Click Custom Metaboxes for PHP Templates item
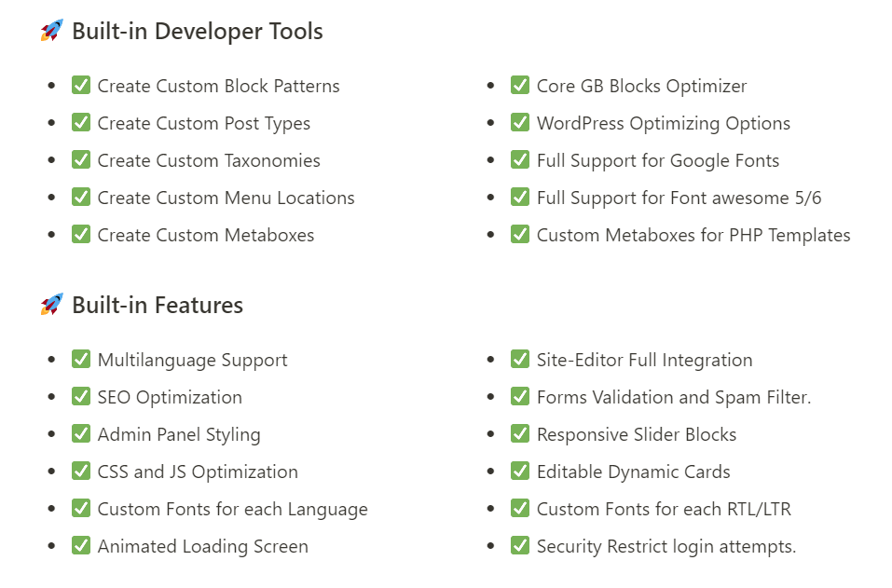The width and height of the screenshot is (892, 588). 693,235
